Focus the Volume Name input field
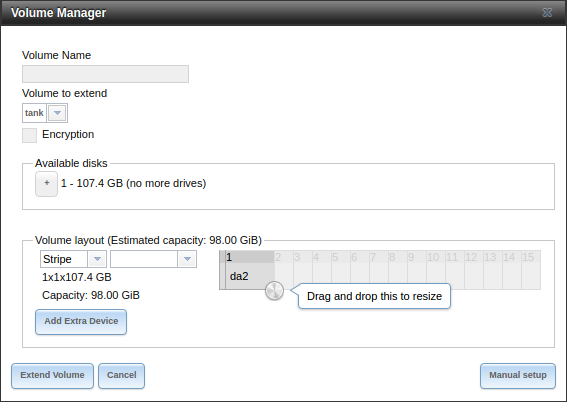Image resolution: width=567 pixels, height=402 pixels. pyautogui.click(x=106, y=74)
